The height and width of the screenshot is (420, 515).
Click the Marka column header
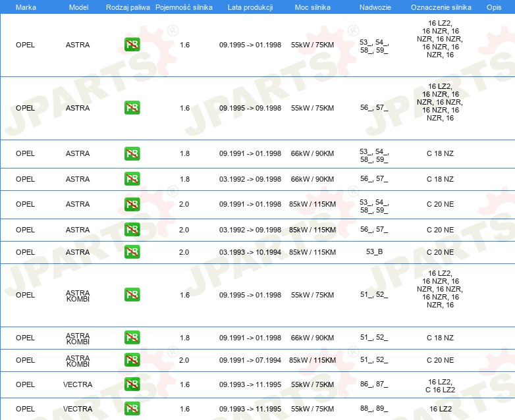pos(26,7)
